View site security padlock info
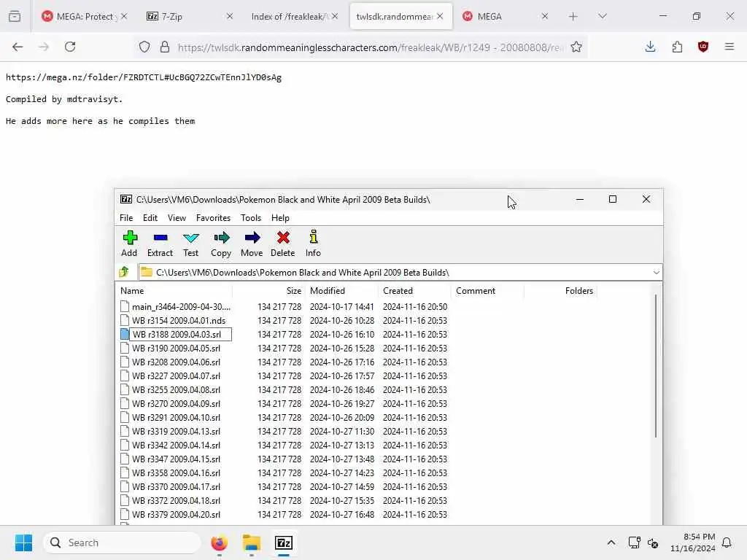The height and width of the screenshot is (560, 747). (165, 47)
